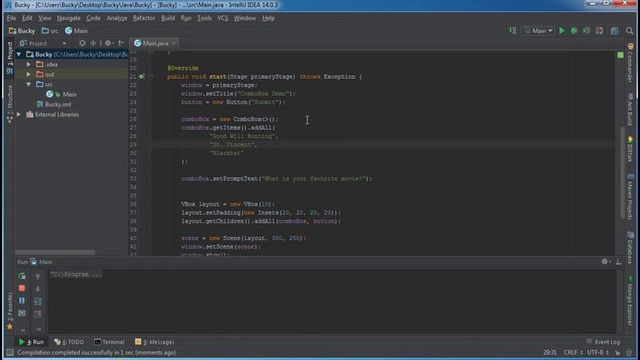This screenshot has width=640, height=360.
Task: Click the update/rerun icon with red arrows
Action: (599, 31)
